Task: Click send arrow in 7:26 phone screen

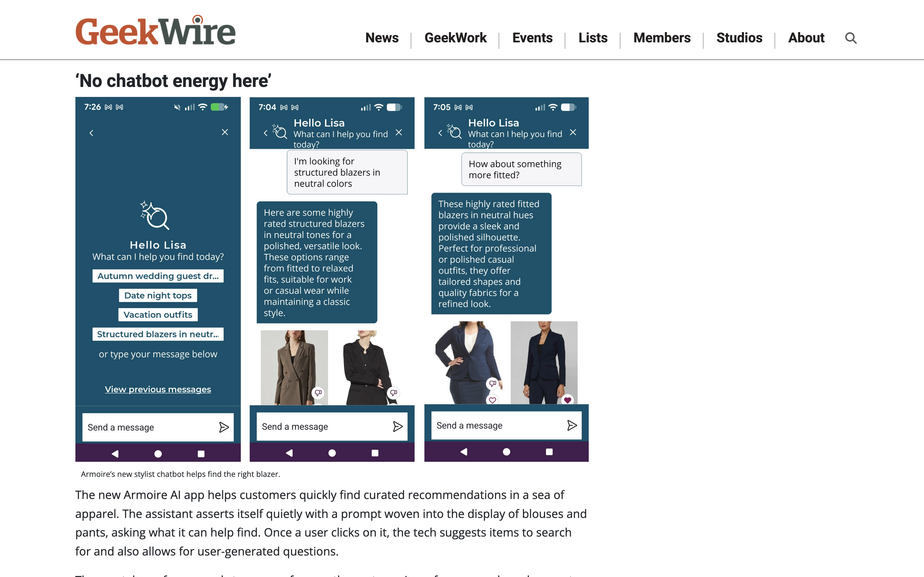Action: [224, 427]
